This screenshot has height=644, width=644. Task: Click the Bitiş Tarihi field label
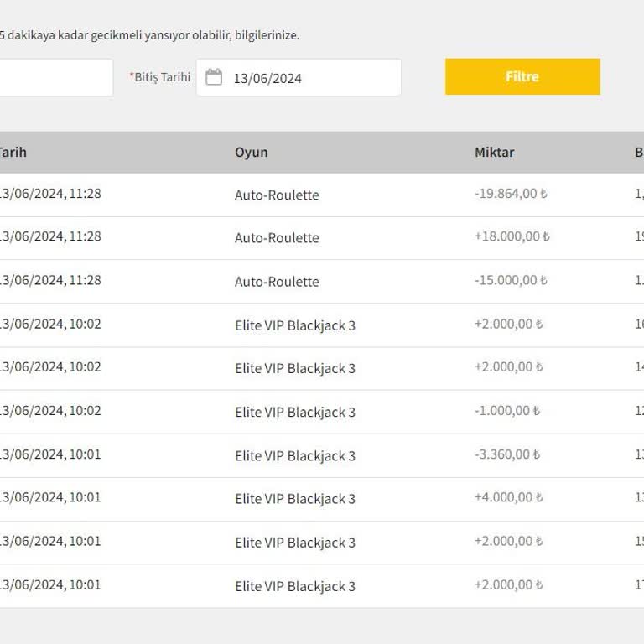pyautogui.click(x=160, y=77)
